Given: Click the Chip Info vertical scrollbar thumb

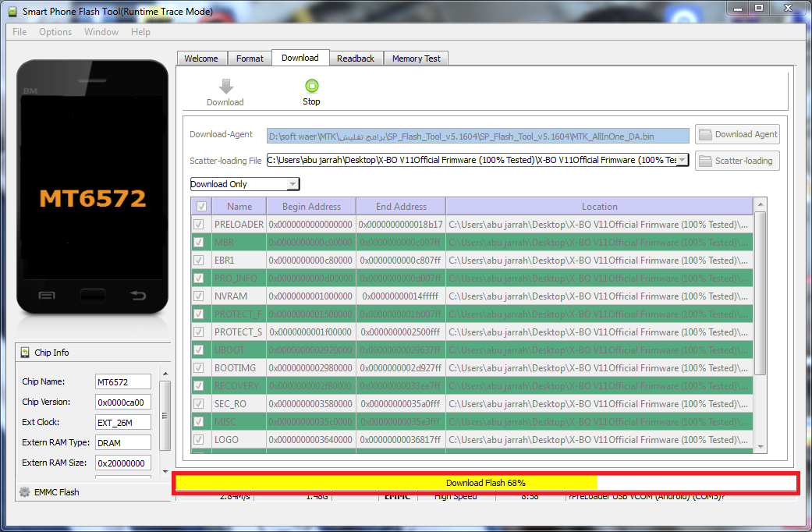Looking at the screenshot, I should [x=165, y=416].
